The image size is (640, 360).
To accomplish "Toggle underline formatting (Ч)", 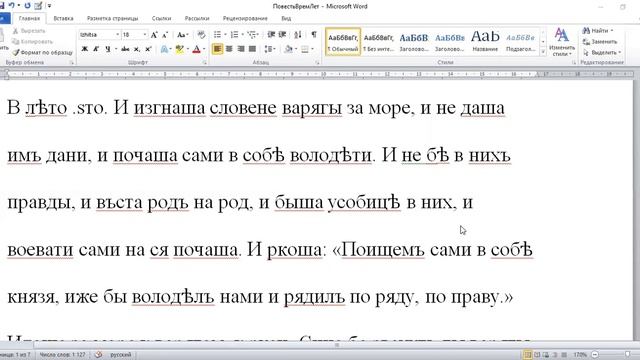I will 108,49.
